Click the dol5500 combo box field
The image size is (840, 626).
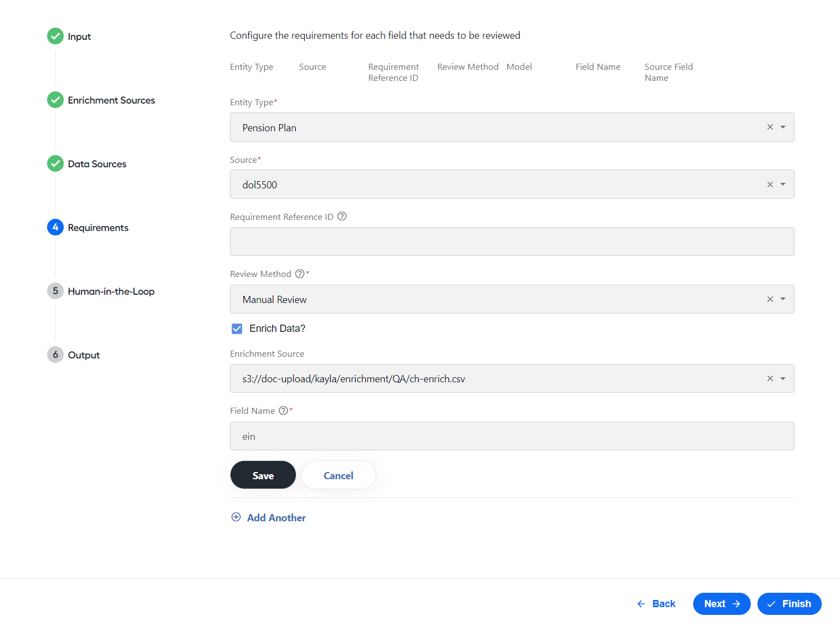(x=512, y=184)
